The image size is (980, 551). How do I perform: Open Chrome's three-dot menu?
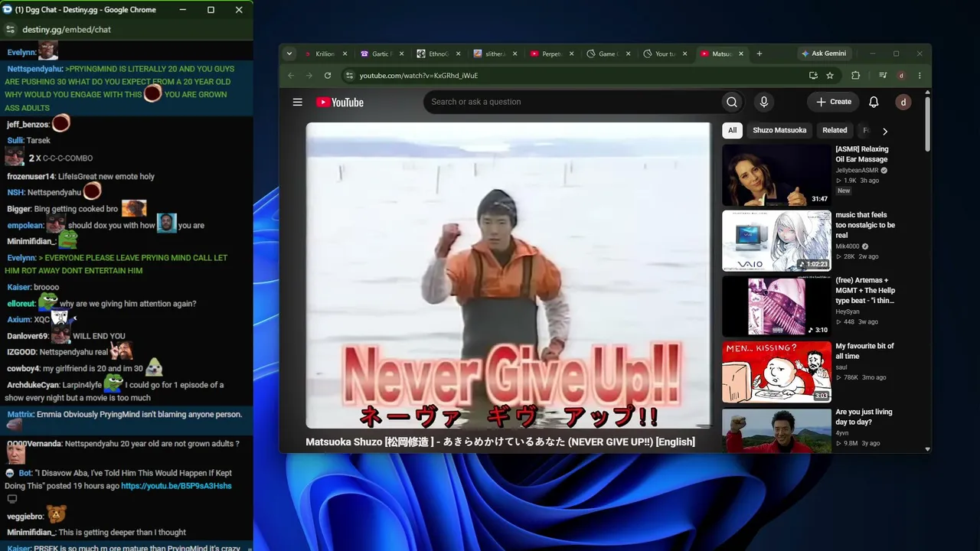pos(920,76)
